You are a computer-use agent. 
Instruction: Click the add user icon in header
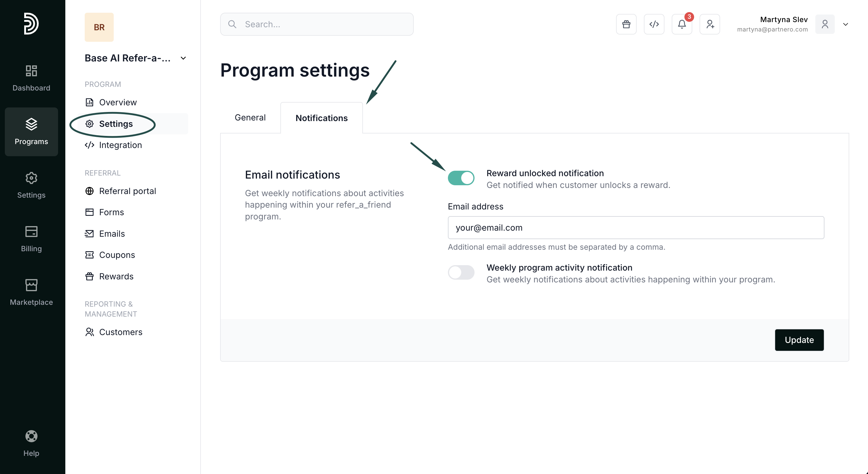710,24
